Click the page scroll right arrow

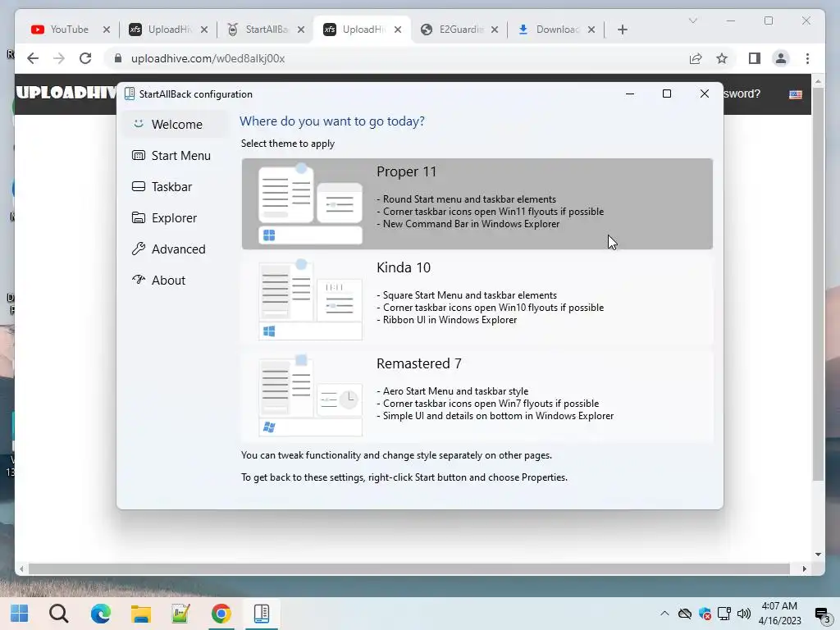(804, 569)
